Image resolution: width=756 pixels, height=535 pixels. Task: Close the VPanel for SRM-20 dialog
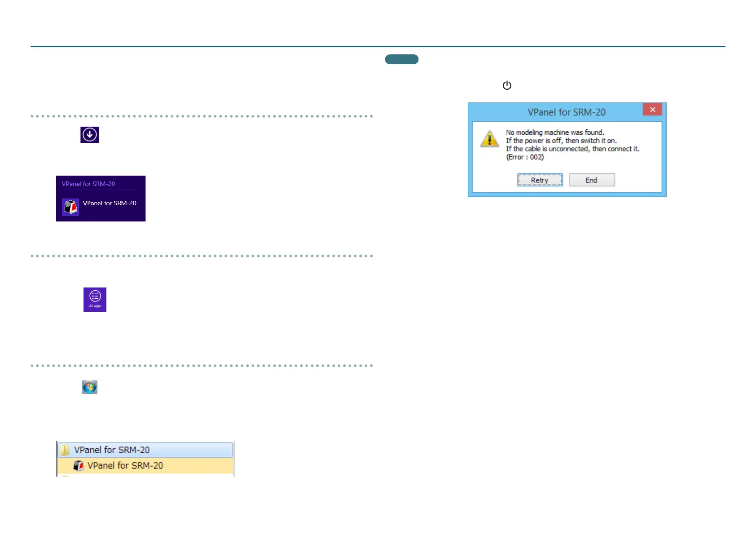pyautogui.click(x=652, y=109)
